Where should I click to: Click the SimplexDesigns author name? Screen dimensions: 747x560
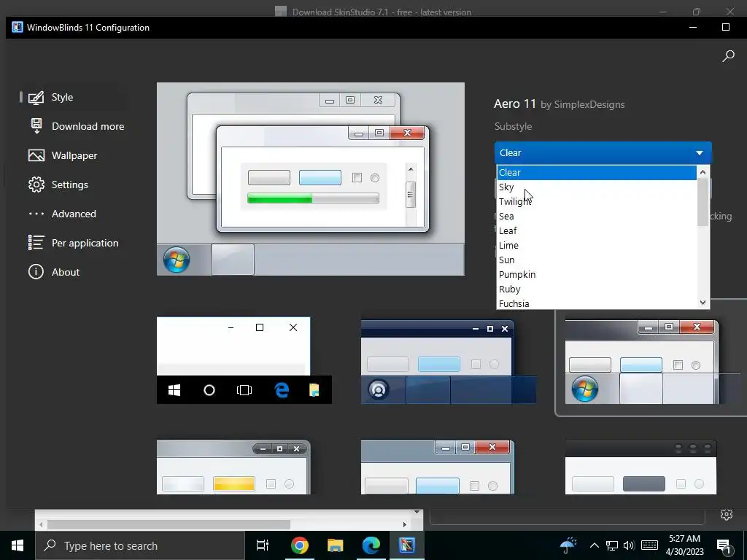tap(589, 105)
